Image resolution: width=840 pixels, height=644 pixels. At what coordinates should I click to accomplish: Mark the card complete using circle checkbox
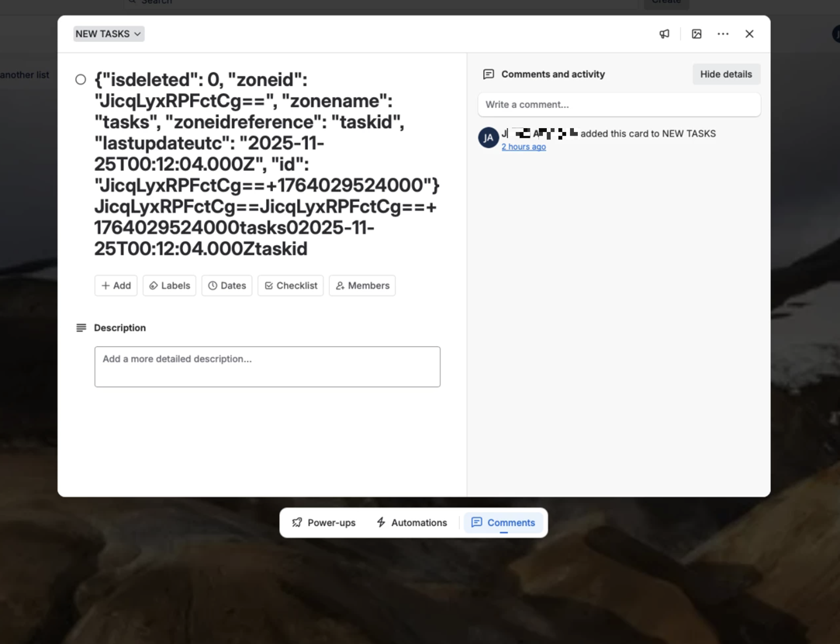pos(81,79)
